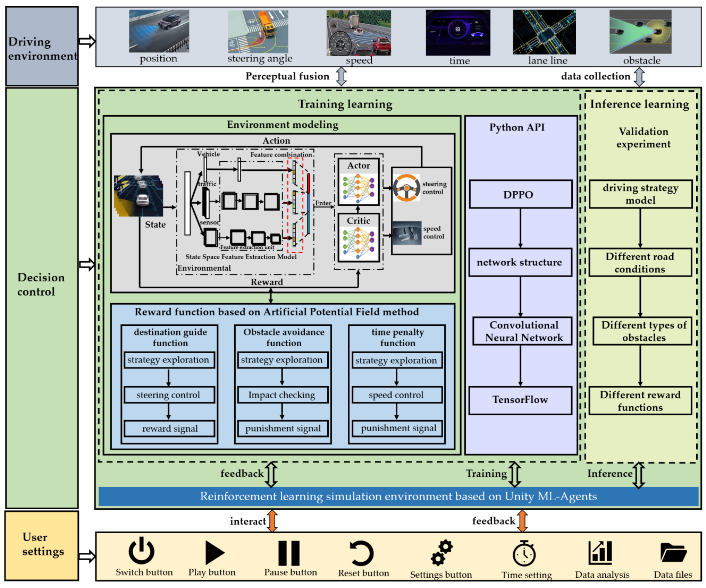Open the Data files folder icon
The width and height of the screenshot is (706, 588).
pyautogui.click(x=673, y=553)
